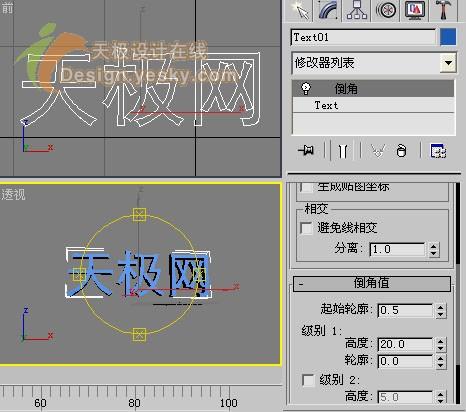Toggle the Show End Result icon

pyautogui.click(x=343, y=151)
